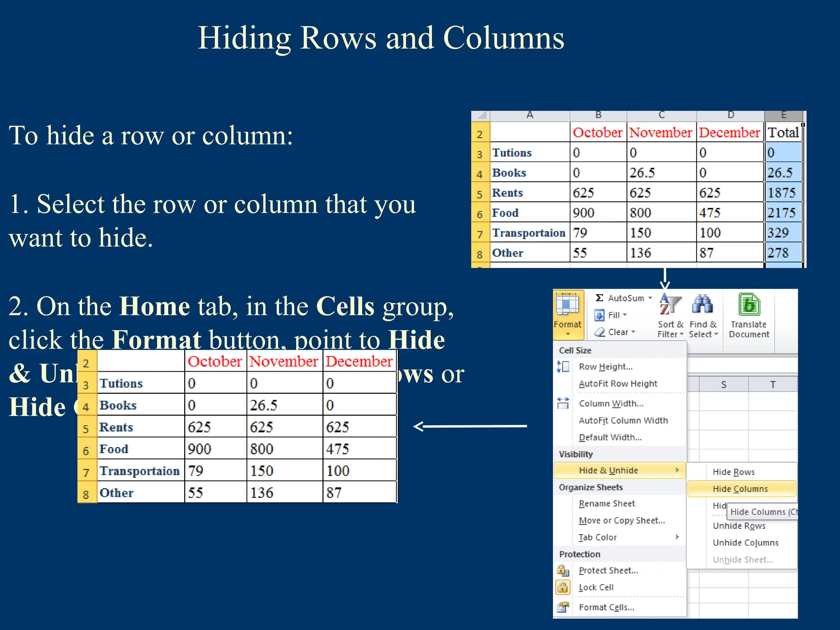Open the Find & Select dropdown arrow

tap(716, 334)
